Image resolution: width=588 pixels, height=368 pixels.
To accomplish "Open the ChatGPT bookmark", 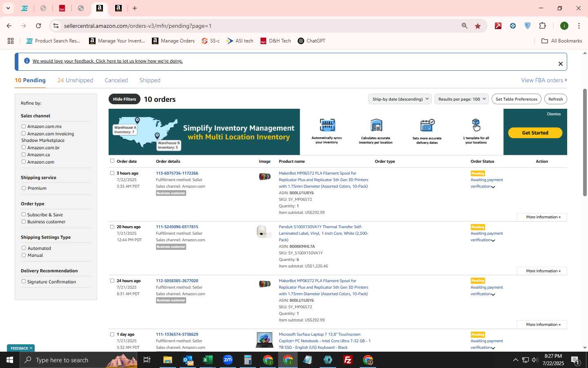I will pos(312,41).
